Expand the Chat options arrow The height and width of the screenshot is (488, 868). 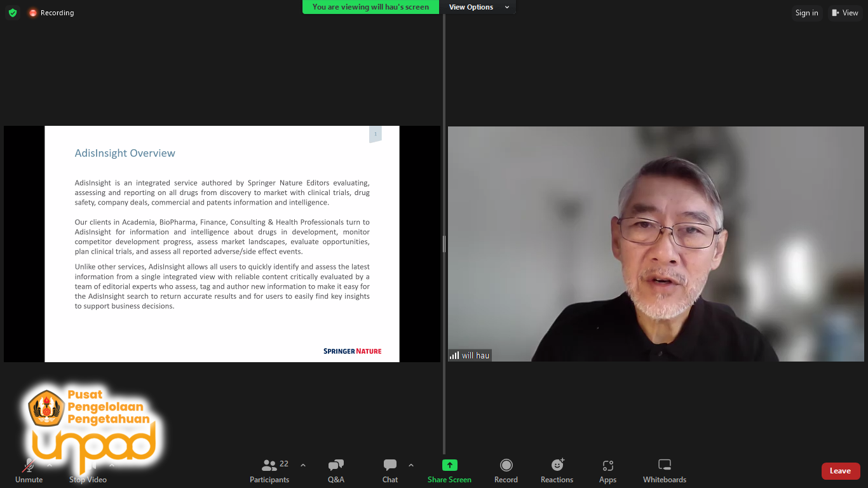pos(411,465)
